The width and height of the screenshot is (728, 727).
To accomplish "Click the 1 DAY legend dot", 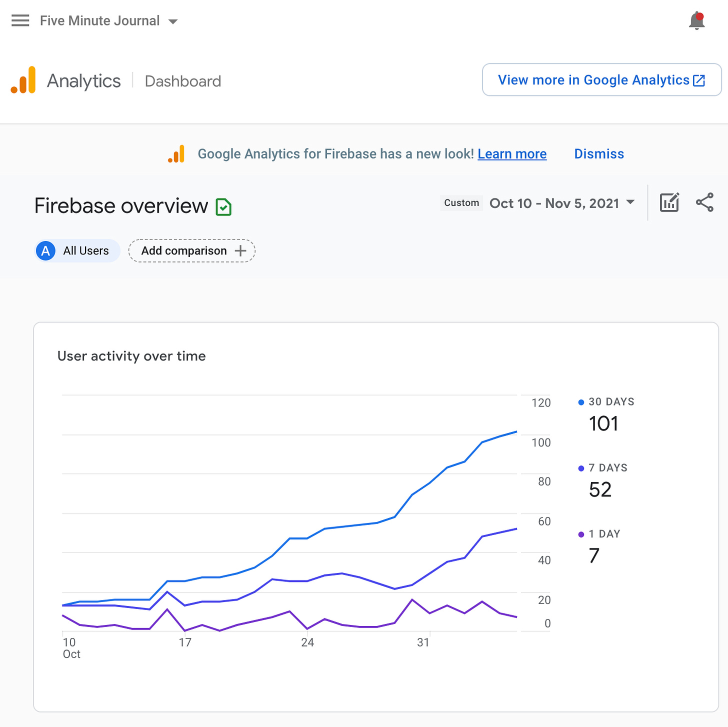I will 581,534.
